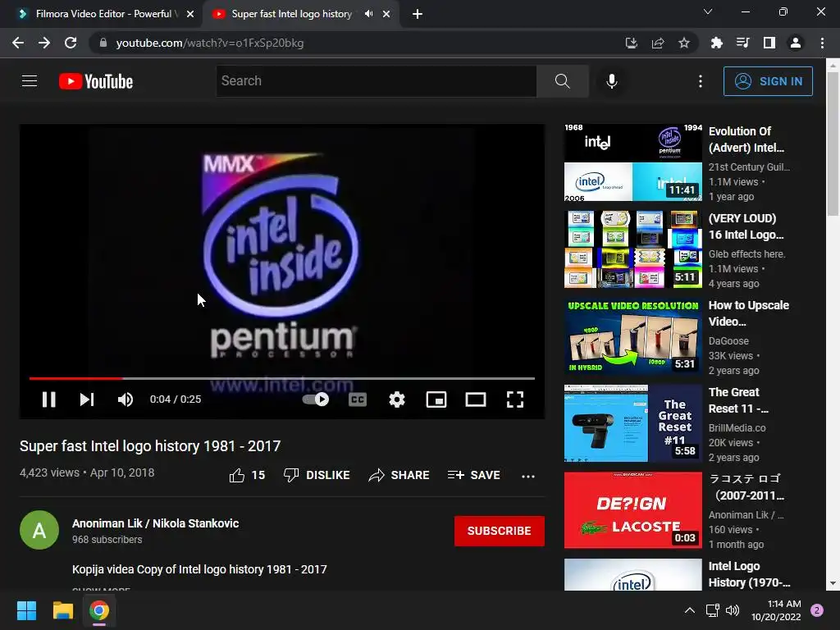Open the tab search chevron
This screenshot has height=630, width=840.
pos(708,11)
